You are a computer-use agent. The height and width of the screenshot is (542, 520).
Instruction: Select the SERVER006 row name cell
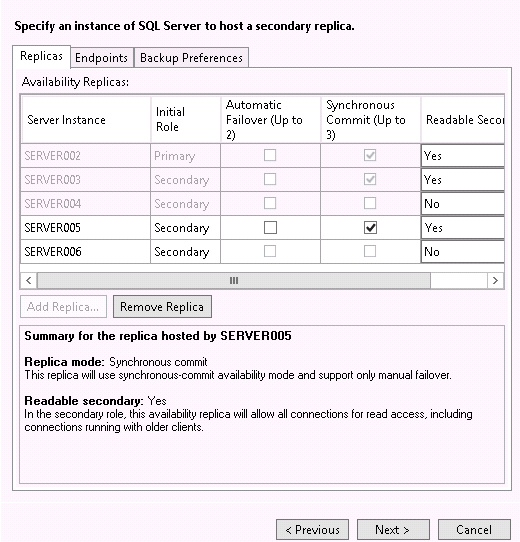[85, 252]
